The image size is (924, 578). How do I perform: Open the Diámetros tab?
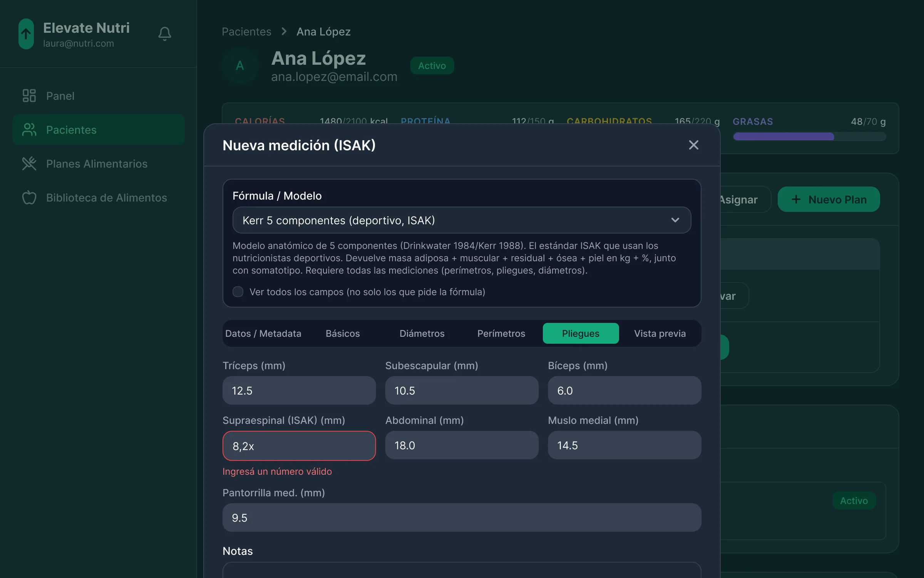click(422, 333)
